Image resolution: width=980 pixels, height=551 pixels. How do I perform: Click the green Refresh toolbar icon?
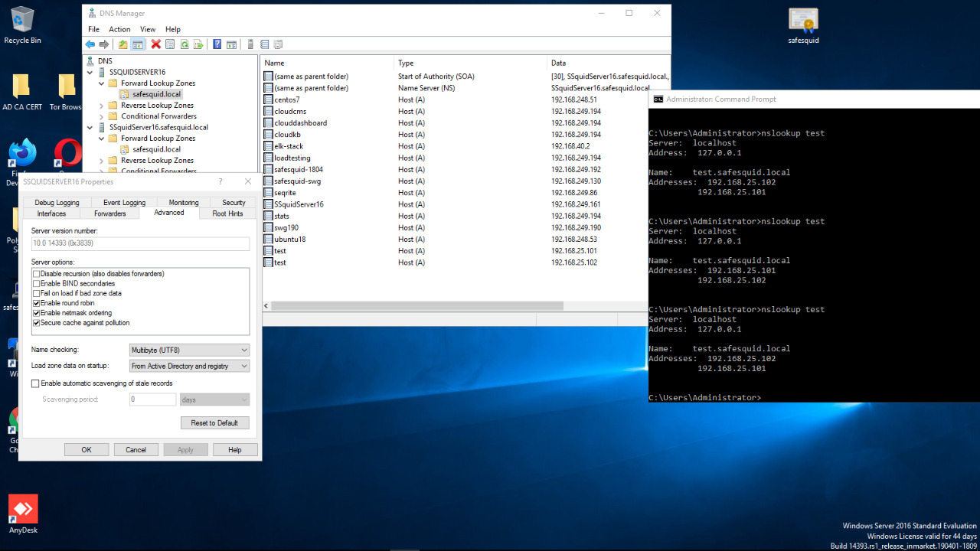(x=185, y=44)
